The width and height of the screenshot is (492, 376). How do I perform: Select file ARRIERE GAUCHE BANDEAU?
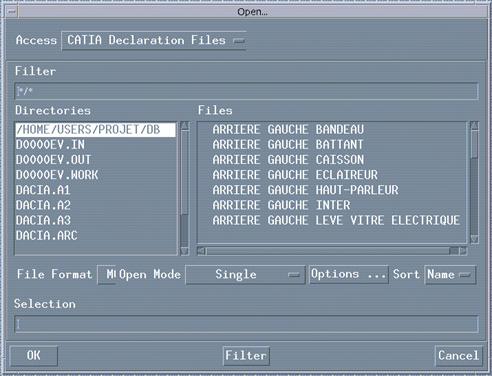point(288,129)
